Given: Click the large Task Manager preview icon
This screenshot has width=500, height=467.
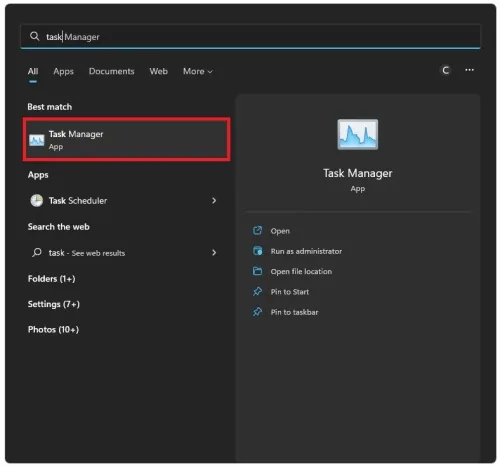Looking at the screenshot, I should (x=357, y=134).
